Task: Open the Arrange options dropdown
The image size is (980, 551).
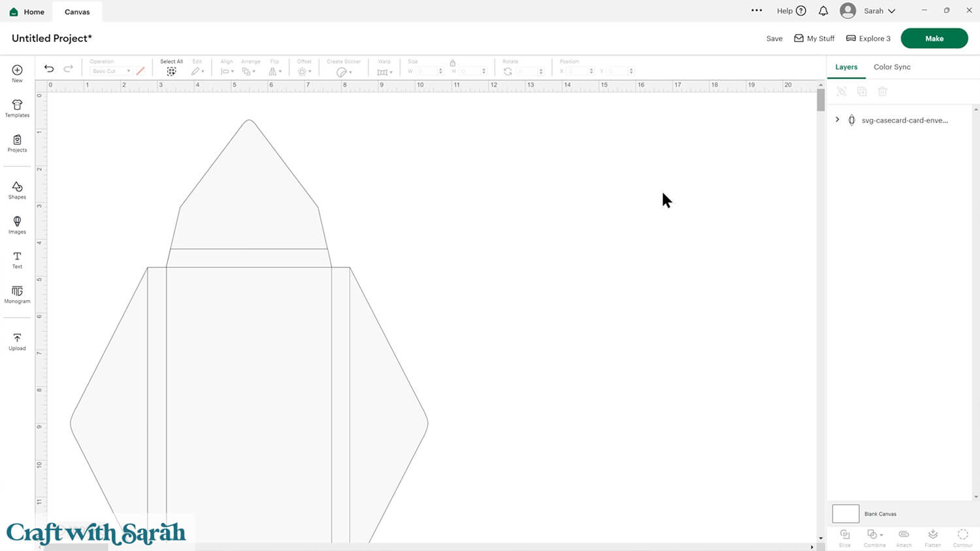Action: (250, 67)
